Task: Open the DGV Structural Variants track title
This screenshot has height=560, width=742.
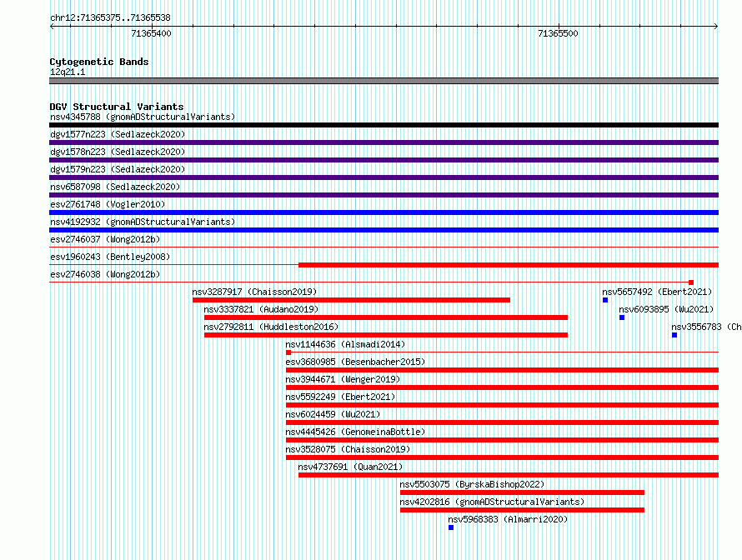Action: [117, 107]
